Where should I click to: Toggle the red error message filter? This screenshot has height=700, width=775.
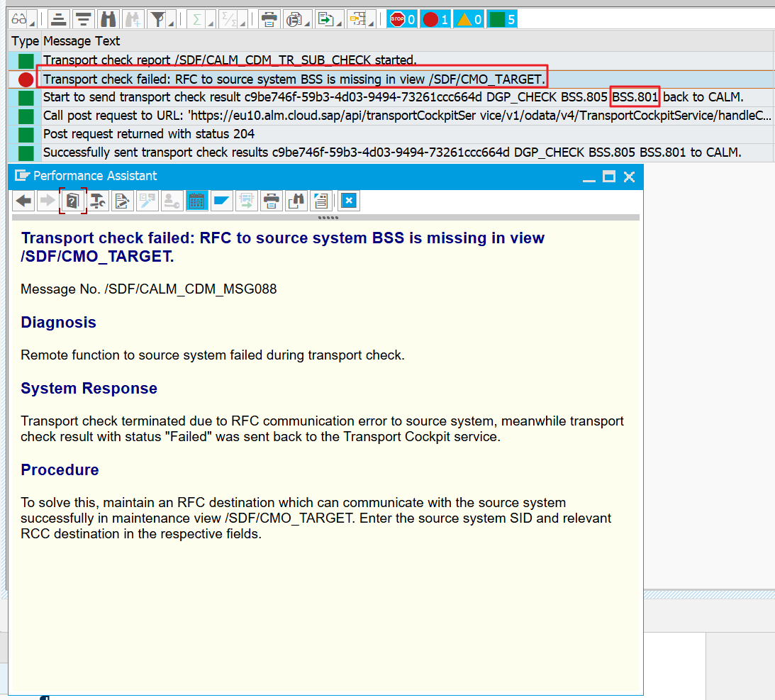(x=435, y=19)
